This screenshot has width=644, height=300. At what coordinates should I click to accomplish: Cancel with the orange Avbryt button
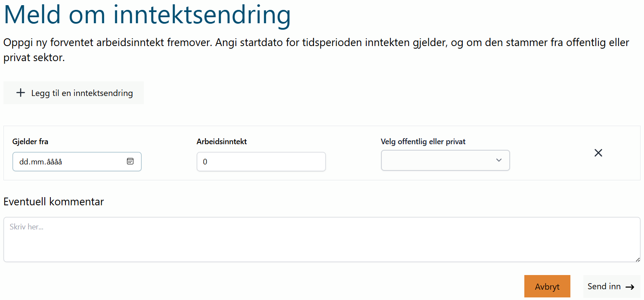click(547, 287)
